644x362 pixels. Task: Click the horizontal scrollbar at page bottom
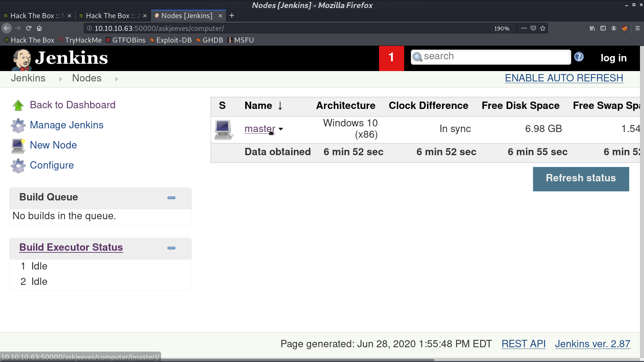point(217,360)
